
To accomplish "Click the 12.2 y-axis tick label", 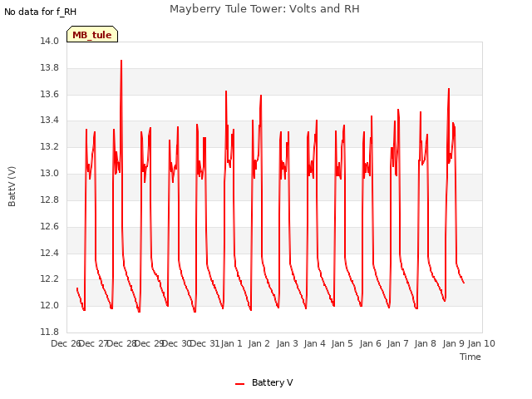I will pos(50,279).
